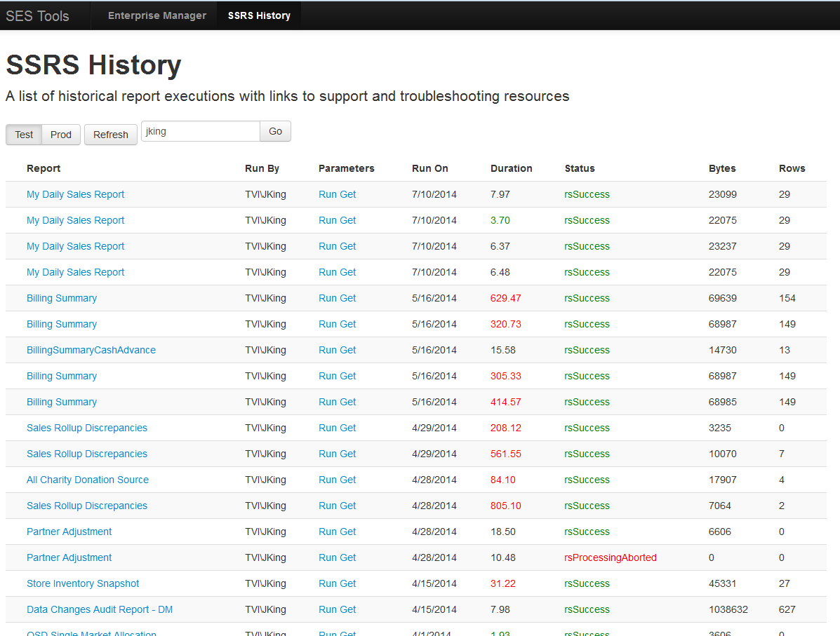
Task: Open My Daily Sales Report with duration 3.70
Action: click(x=76, y=220)
